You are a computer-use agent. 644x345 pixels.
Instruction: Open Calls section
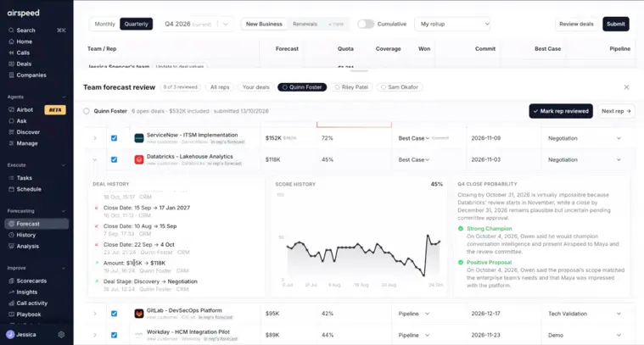(x=23, y=53)
